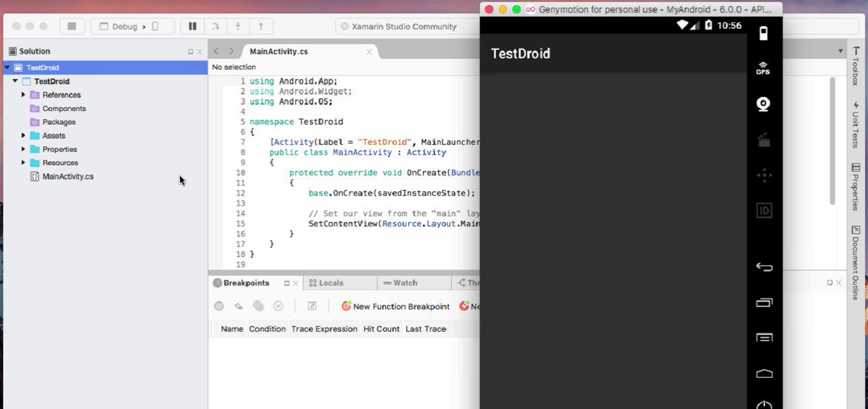
Task: Sort by the Hit Count column header
Action: click(x=381, y=329)
